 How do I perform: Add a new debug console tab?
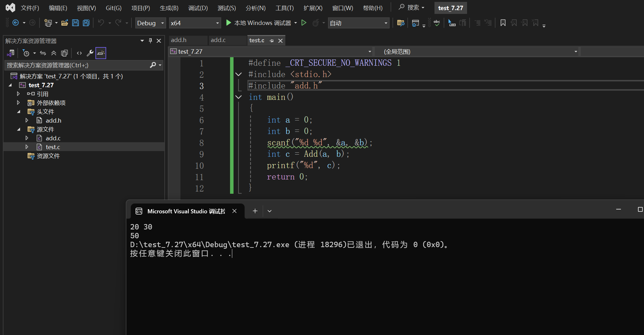point(255,211)
